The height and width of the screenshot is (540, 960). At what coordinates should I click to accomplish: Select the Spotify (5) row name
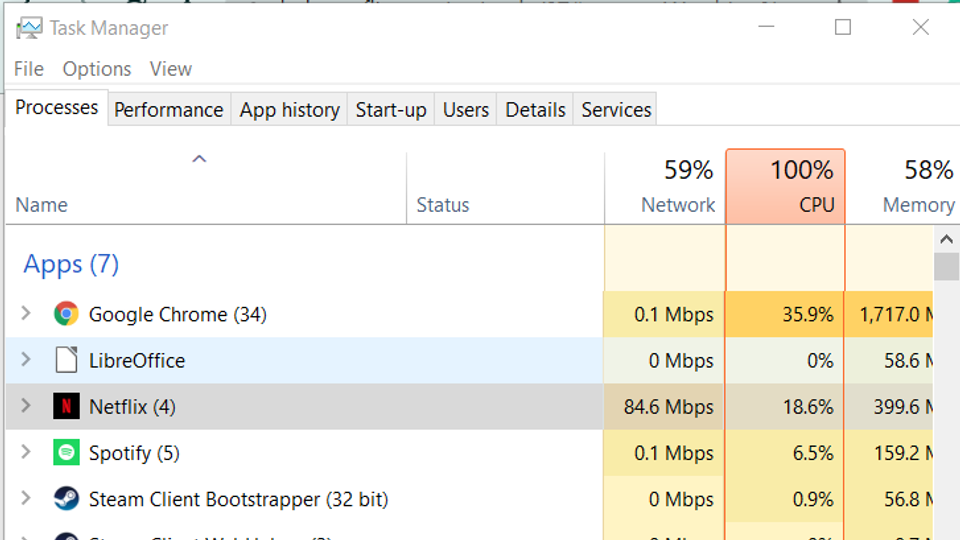point(134,454)
